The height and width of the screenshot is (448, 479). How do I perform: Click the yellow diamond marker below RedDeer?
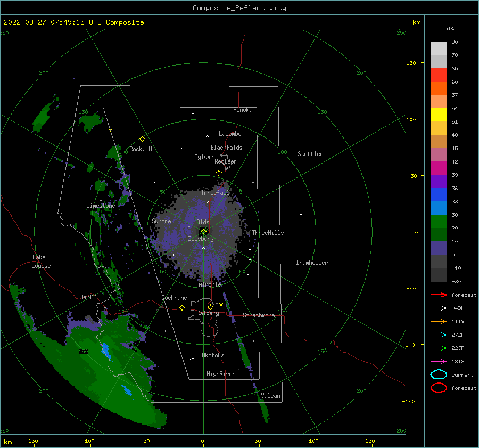coord(219,173)
